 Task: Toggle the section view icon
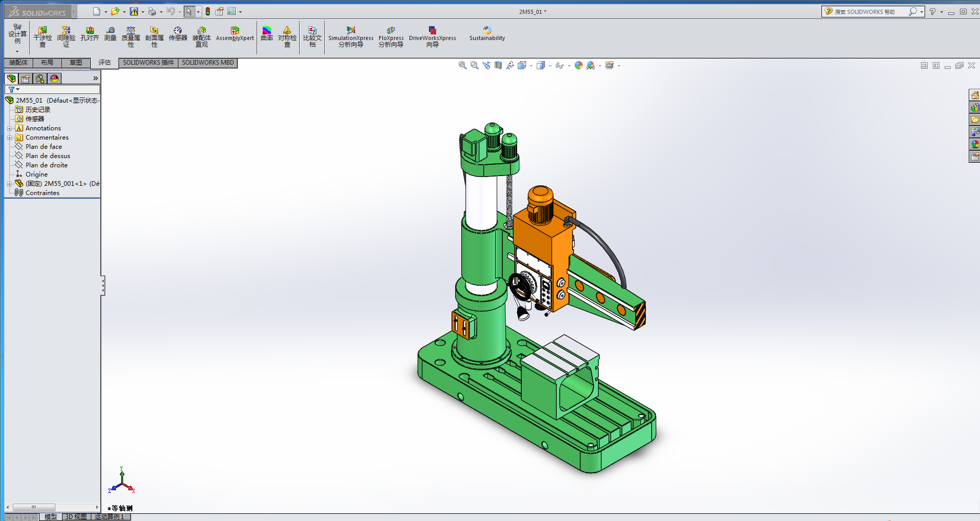pos(498,65)
